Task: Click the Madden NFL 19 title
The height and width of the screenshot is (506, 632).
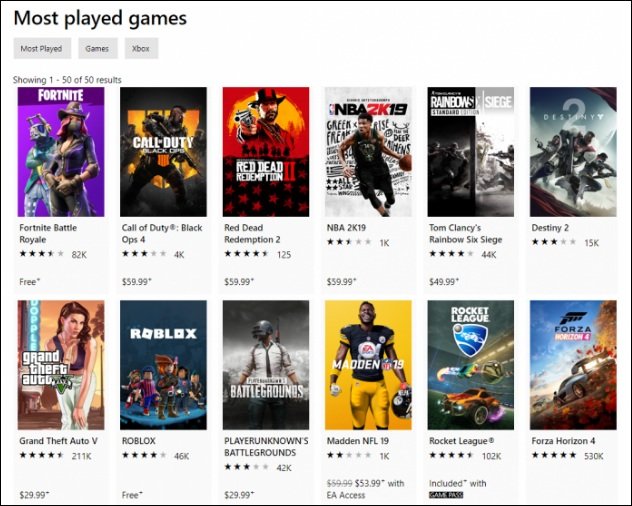Action: click(x=358, y=441)
